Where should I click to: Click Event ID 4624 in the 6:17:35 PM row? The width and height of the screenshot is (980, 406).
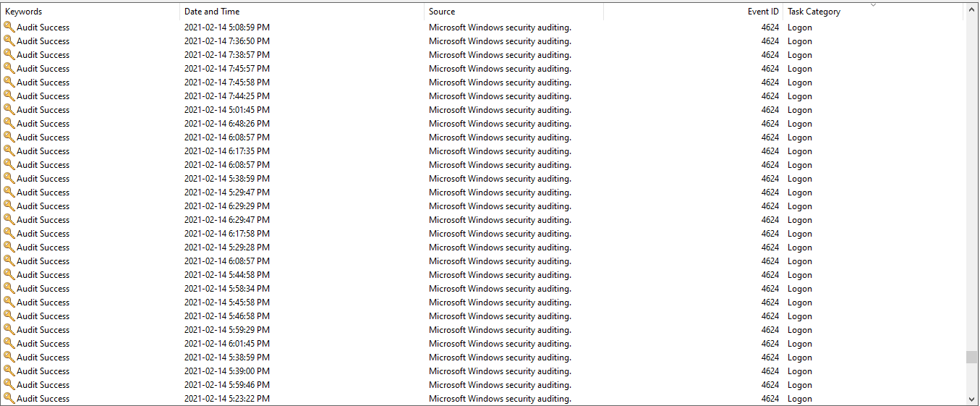tap(770, 151)
